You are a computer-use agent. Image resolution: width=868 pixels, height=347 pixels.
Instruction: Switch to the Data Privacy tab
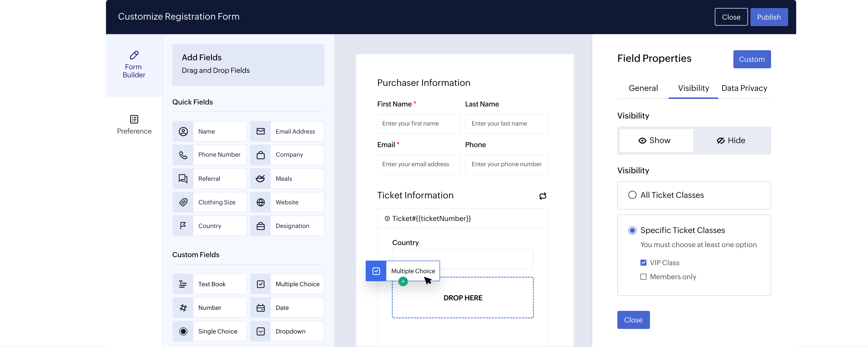(x=744, y=88)
